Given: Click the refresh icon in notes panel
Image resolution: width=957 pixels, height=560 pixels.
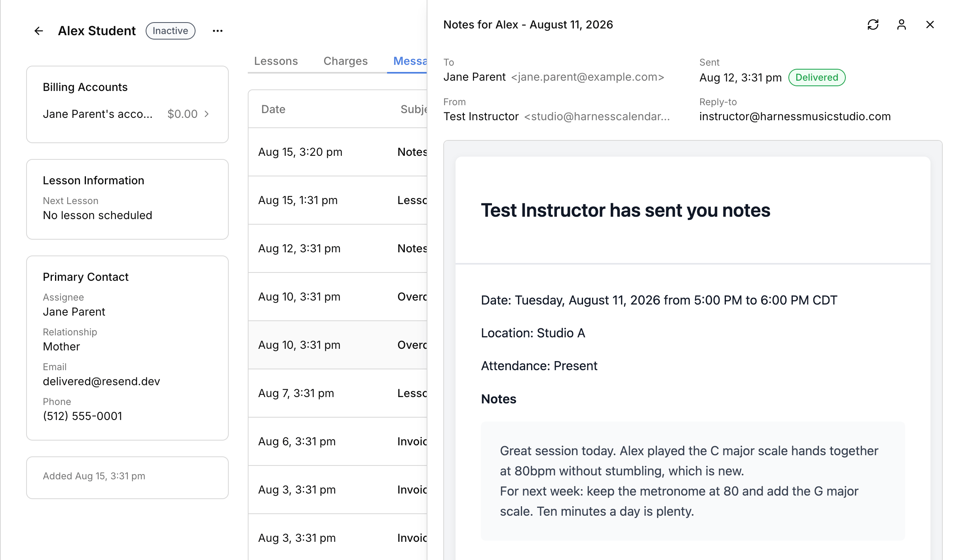Looking at the screenshot, I should pos(873,25).
